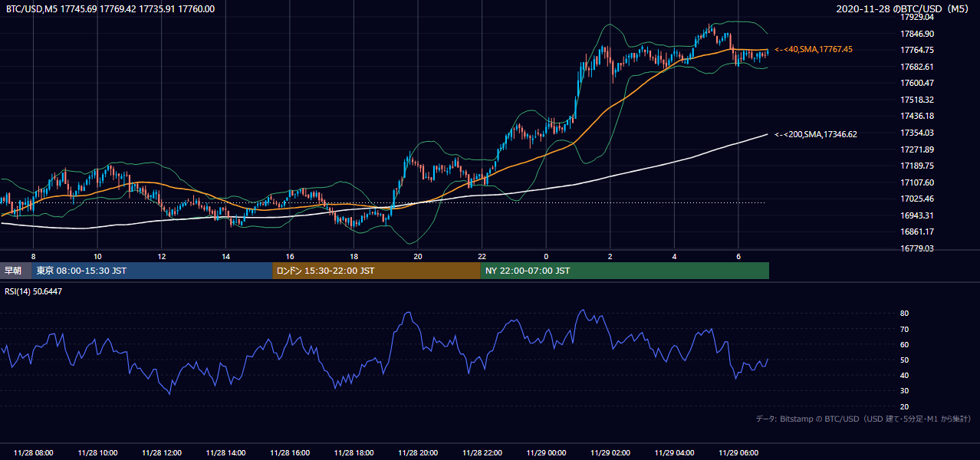This screenshot has width=980, height=460.
Task: Click RSI axis level 20
Action: pos(905,406)
